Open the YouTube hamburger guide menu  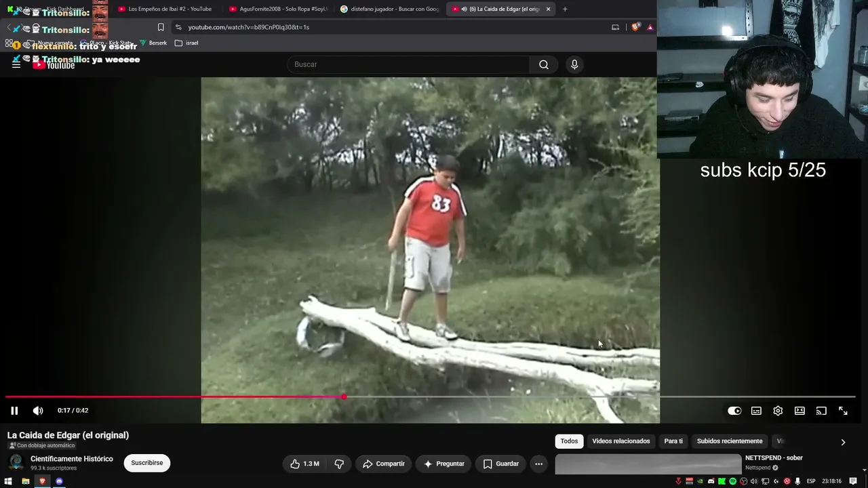[16, 64]
